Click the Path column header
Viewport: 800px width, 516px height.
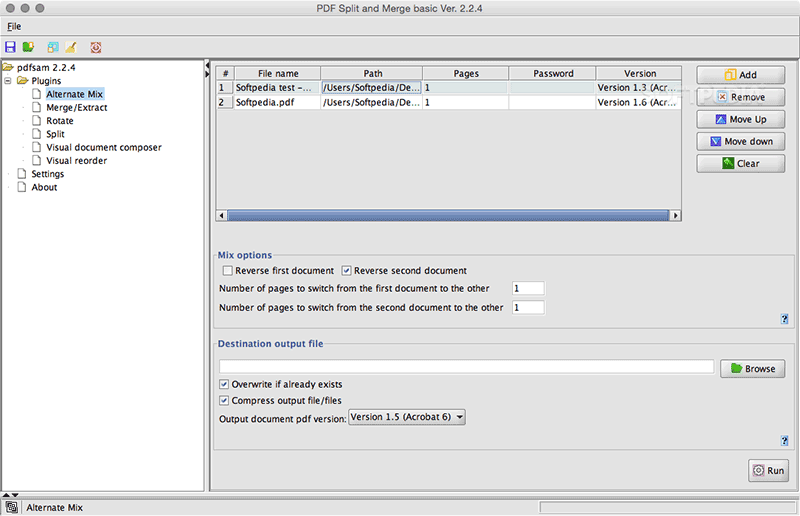[x=372, y=73]
